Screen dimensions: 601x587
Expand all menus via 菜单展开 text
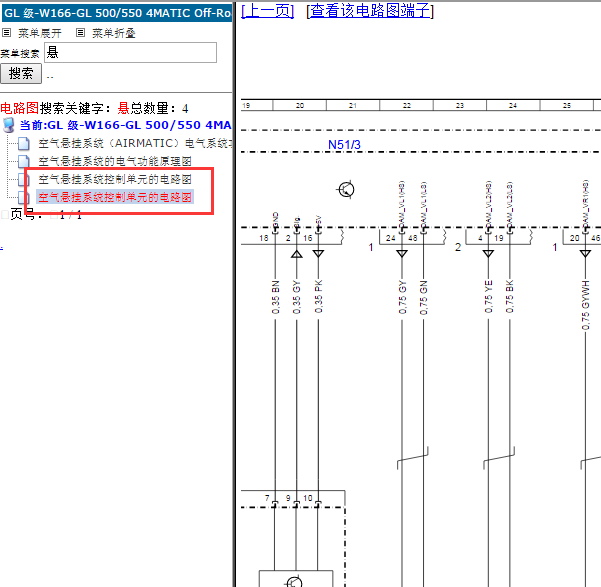point(40,33)
